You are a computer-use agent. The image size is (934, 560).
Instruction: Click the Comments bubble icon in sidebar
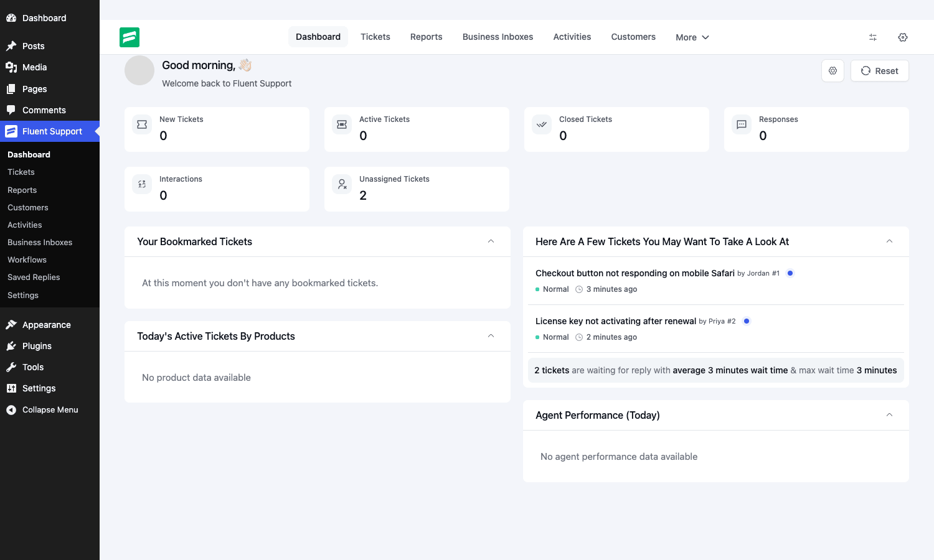click(x=11, y=110)
